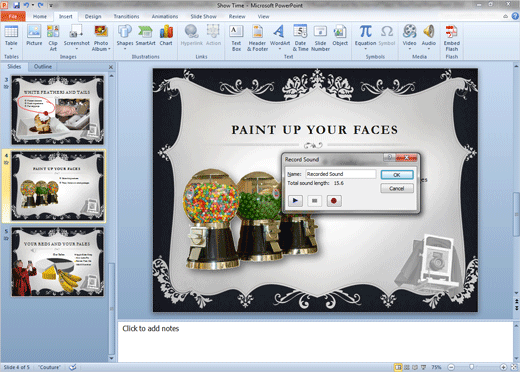Insert Slide Number
520x372 pixels.
point(320,37)
